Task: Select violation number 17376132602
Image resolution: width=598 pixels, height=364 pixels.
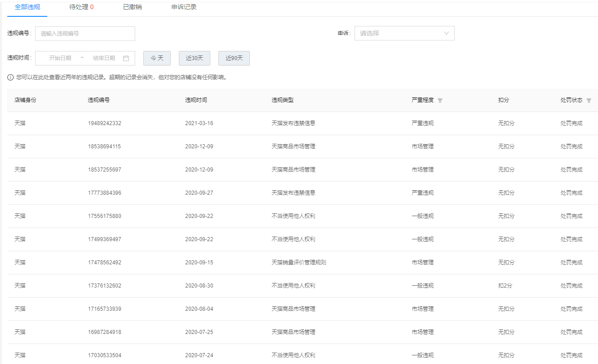Action: (105, 286)
